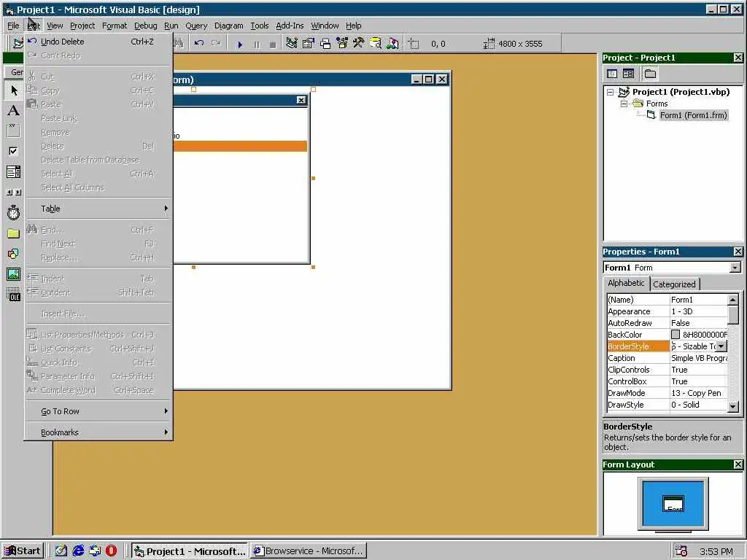The width and height of the screenshot is (747, 560).
Task: Switch to Browservice taskbar window
Action: (309, 551)
